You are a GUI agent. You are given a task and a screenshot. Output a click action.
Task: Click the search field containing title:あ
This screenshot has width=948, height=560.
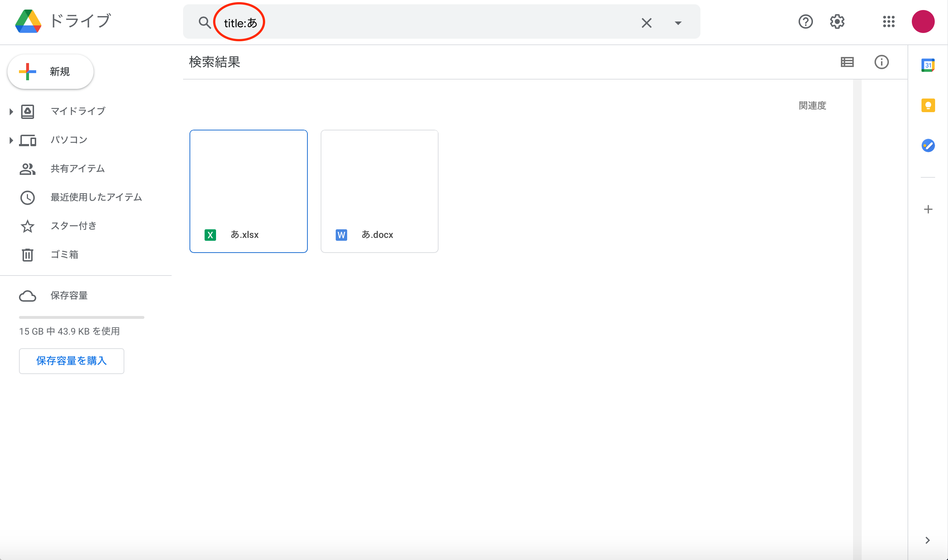(x=441, y=21)
